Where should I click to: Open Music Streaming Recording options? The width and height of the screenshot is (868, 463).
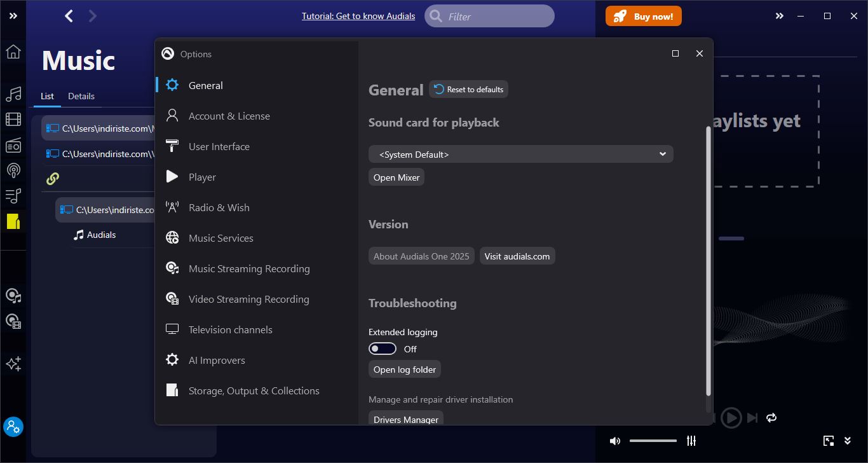pos(257,268)
